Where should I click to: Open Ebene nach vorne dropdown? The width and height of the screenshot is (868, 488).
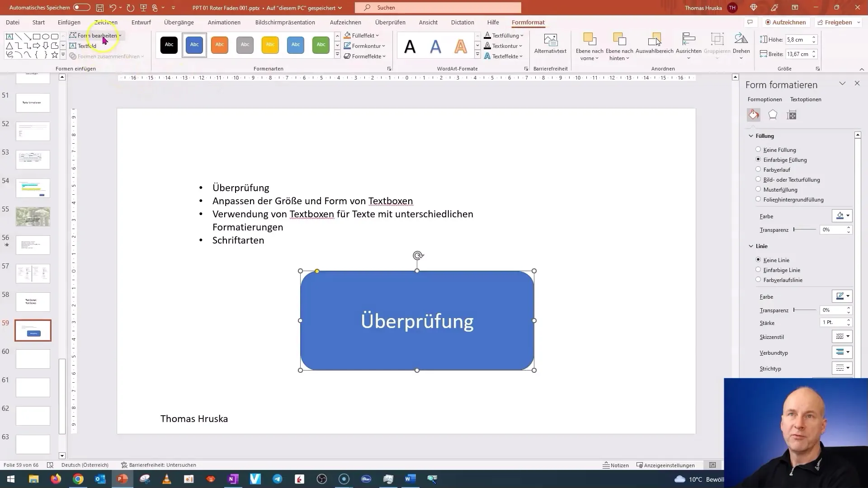pyautogui.click(x=589, y=55)
